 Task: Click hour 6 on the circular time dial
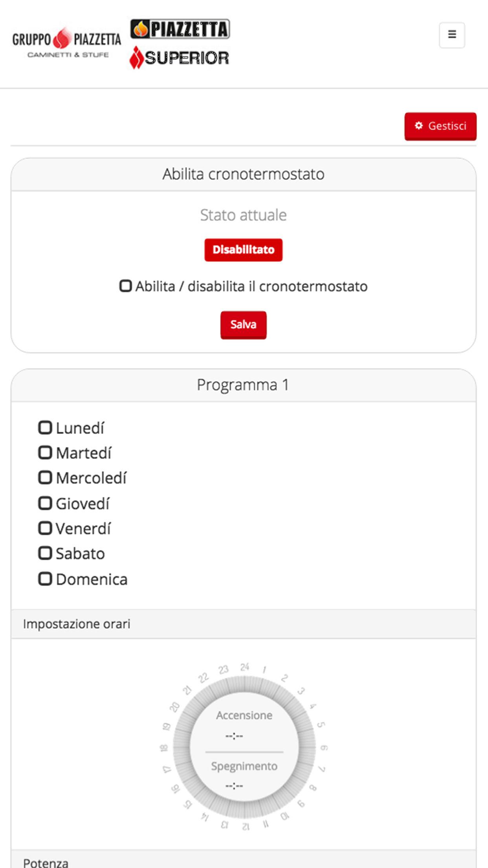pyautogui.click(x=324, y=747)
